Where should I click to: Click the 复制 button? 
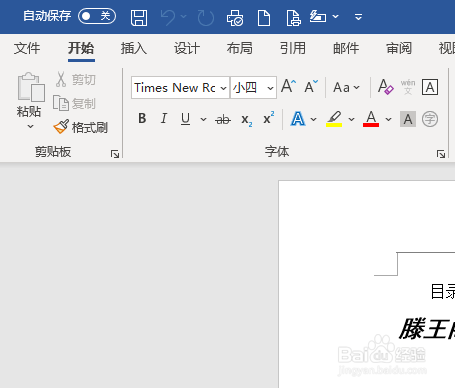[74, 103]
